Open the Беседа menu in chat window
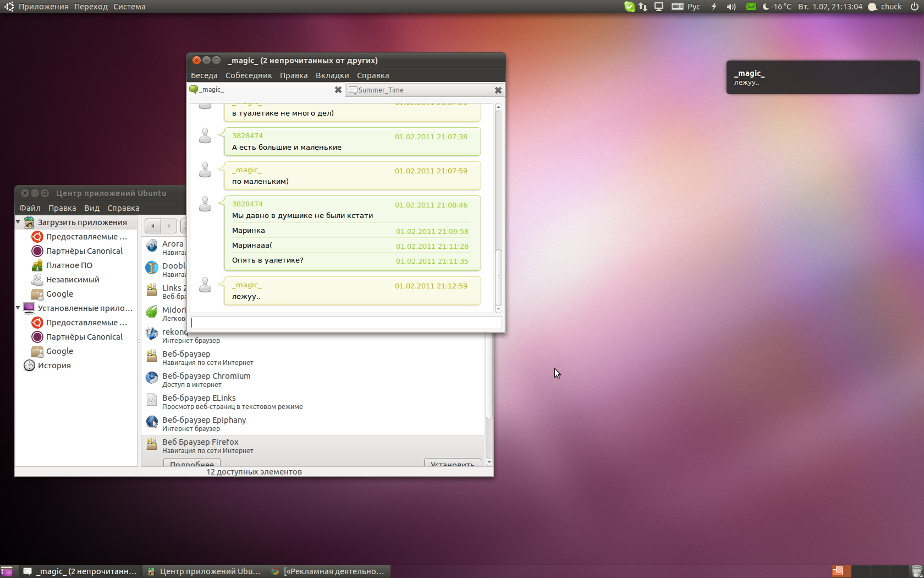This screenshot has width=924, height=578. tap(204, 75)
